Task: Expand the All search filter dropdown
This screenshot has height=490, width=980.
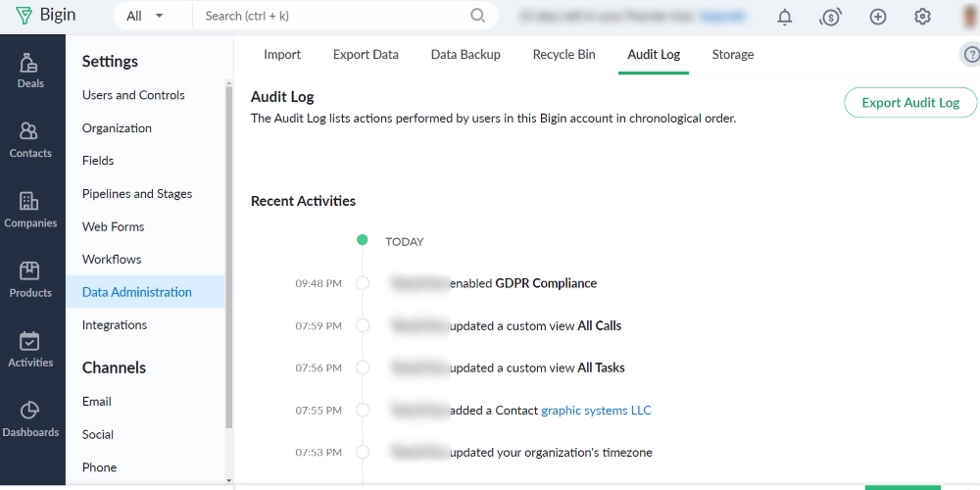Action: pyautogui.click(x=146, y=16)
